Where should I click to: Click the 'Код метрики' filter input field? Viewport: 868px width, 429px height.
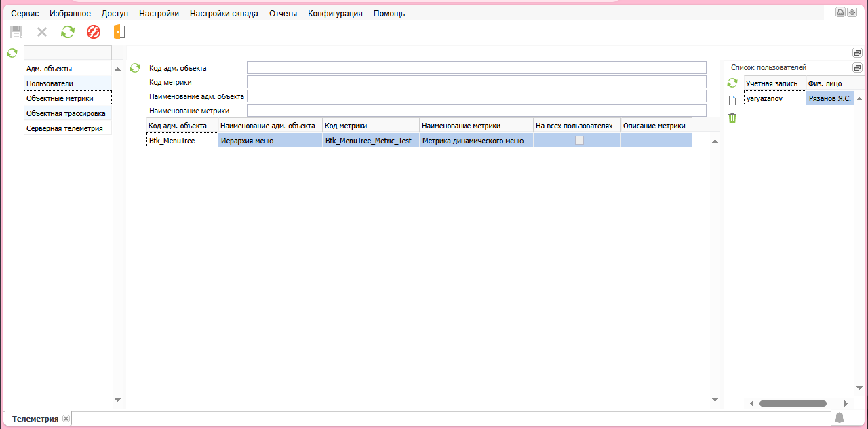pos(476,82)
